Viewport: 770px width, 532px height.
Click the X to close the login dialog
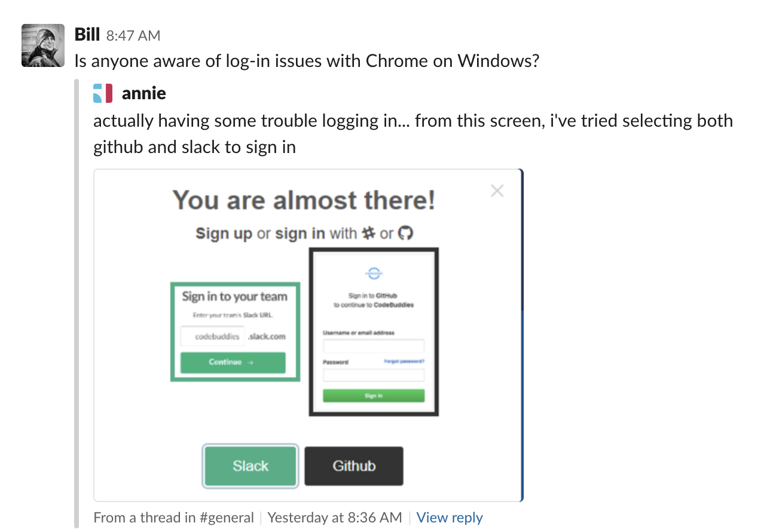[497, 191]
